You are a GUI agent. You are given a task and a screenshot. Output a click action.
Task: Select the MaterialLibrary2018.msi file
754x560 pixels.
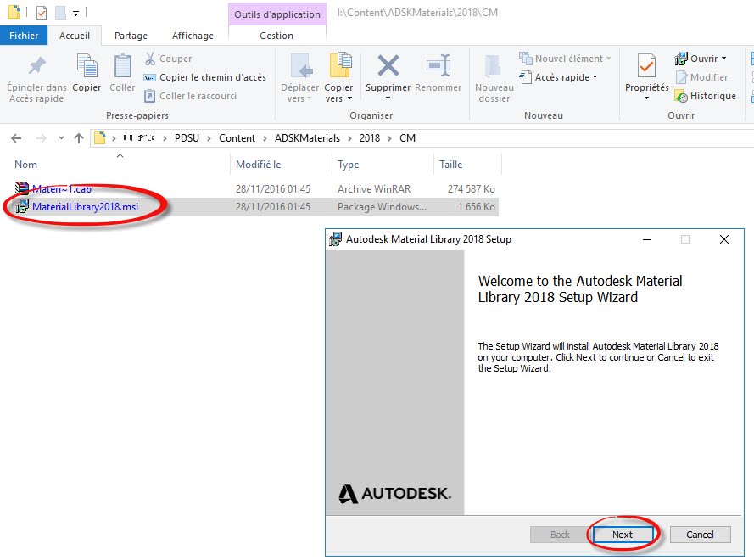click(x=85, y=207)
